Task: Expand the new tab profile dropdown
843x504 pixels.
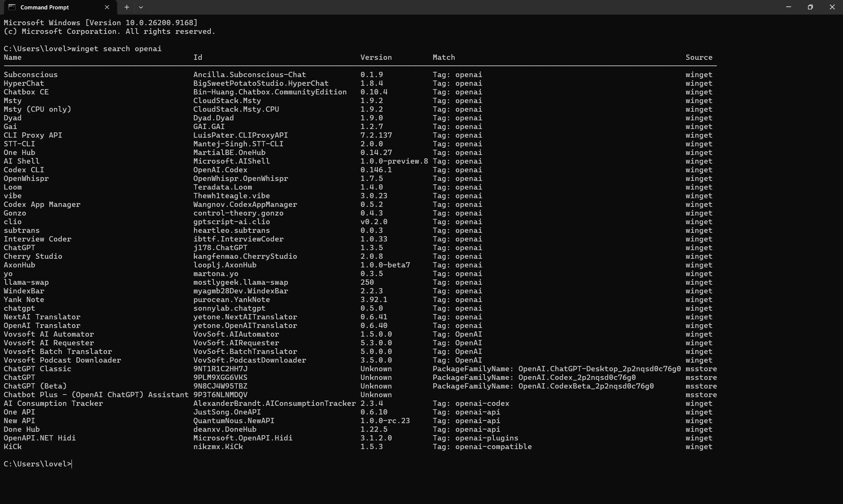Action: coord(141,7)
